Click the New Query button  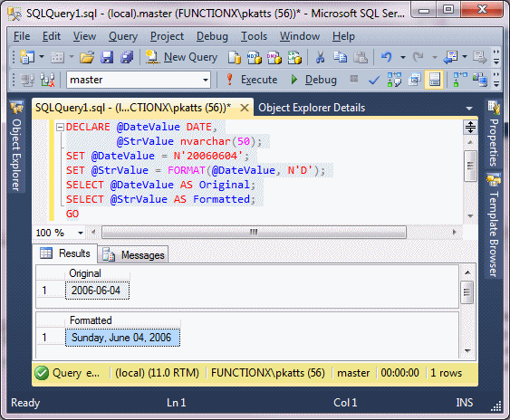click(181, 57)
